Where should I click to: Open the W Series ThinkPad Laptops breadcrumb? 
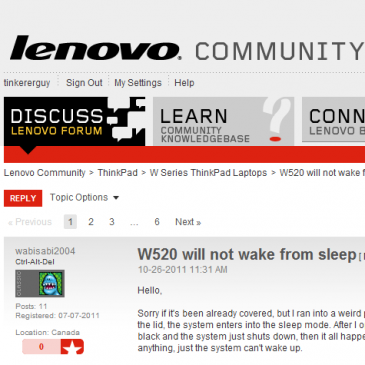click(x=208, y=173)
